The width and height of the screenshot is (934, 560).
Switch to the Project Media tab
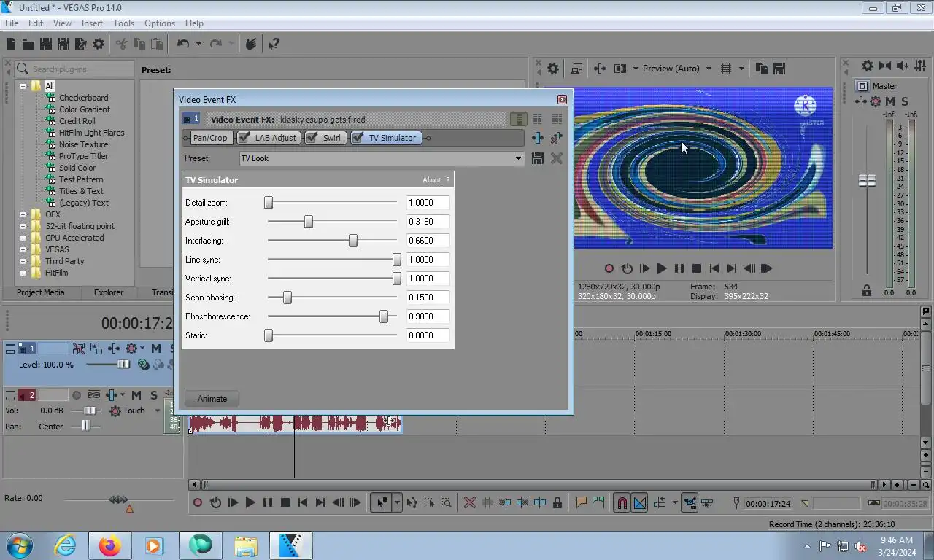(x=41, y=292)
